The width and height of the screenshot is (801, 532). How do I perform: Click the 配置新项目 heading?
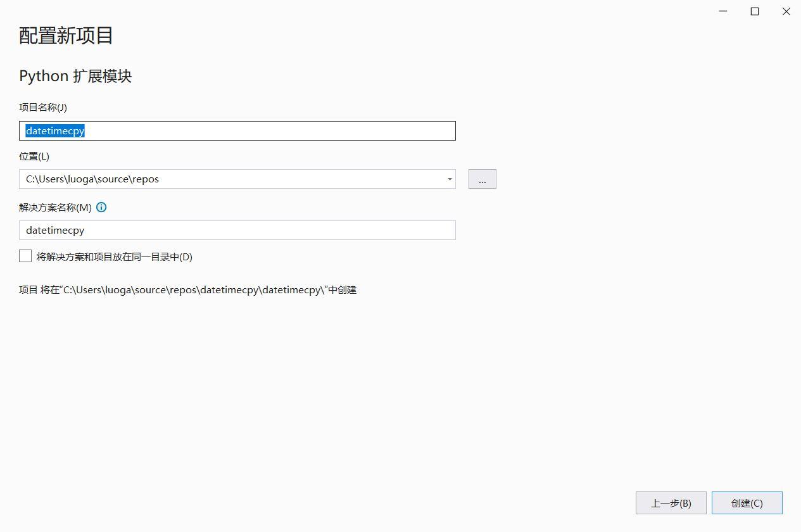pyautogui.click(x=66, y=35)
